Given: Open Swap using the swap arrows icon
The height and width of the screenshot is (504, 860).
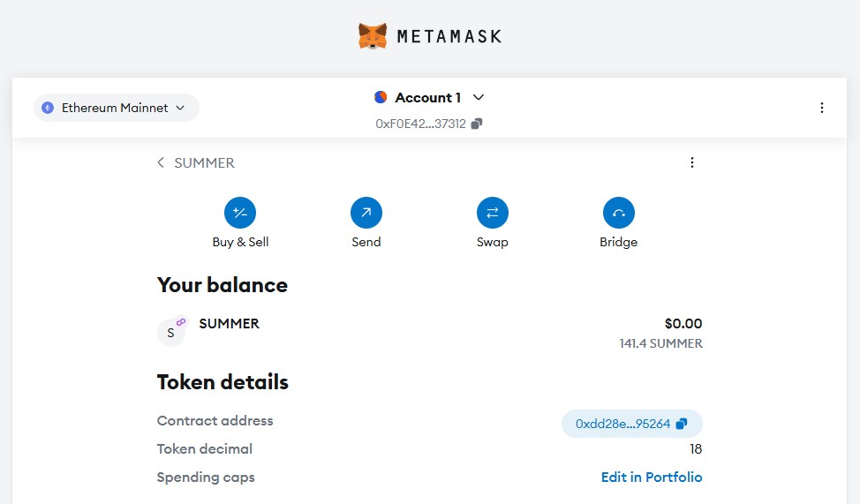Looking at the screenshot, I should pyautogui.click(x=492, y=213).
